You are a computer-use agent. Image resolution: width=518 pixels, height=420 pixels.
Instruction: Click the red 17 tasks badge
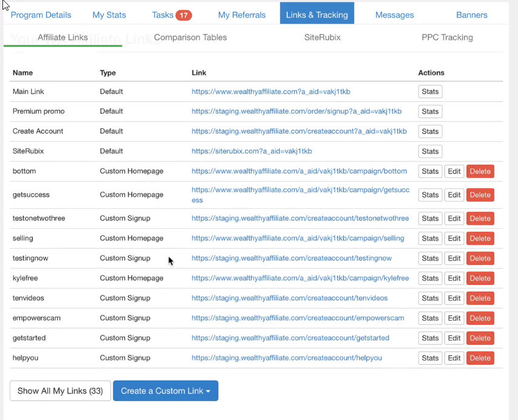click(x=184, y=15)
